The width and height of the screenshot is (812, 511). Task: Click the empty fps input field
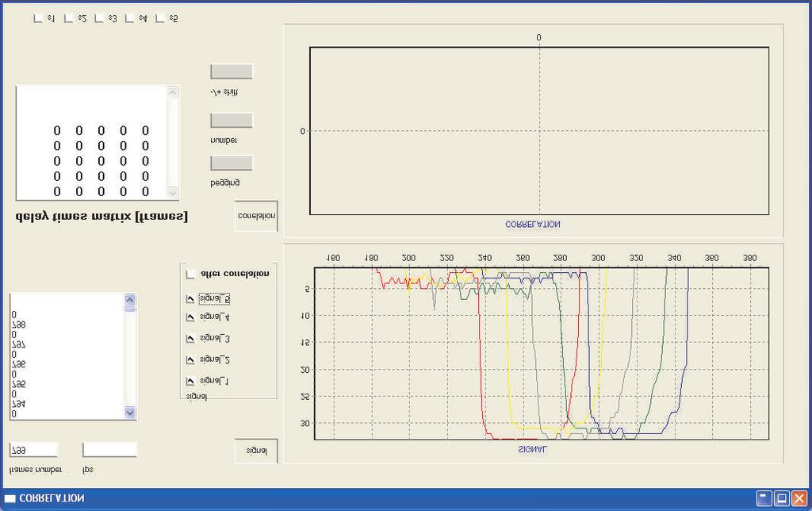109,450
